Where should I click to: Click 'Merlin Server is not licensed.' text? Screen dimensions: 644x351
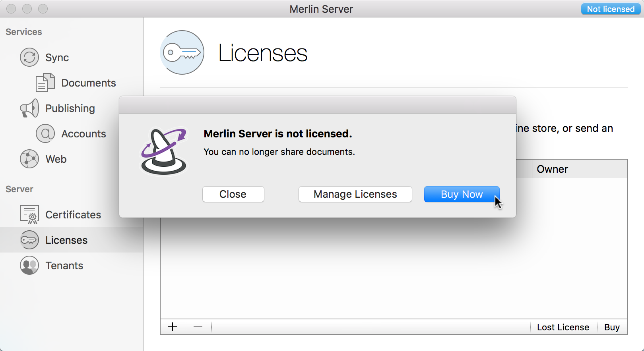(278, 134)
